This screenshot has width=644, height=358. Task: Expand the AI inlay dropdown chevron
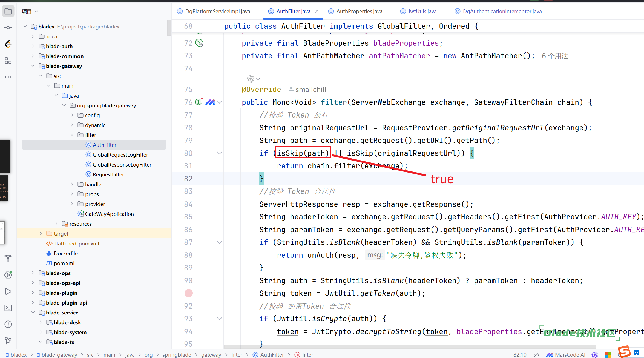pyautogui.click(x=258, y=79)
